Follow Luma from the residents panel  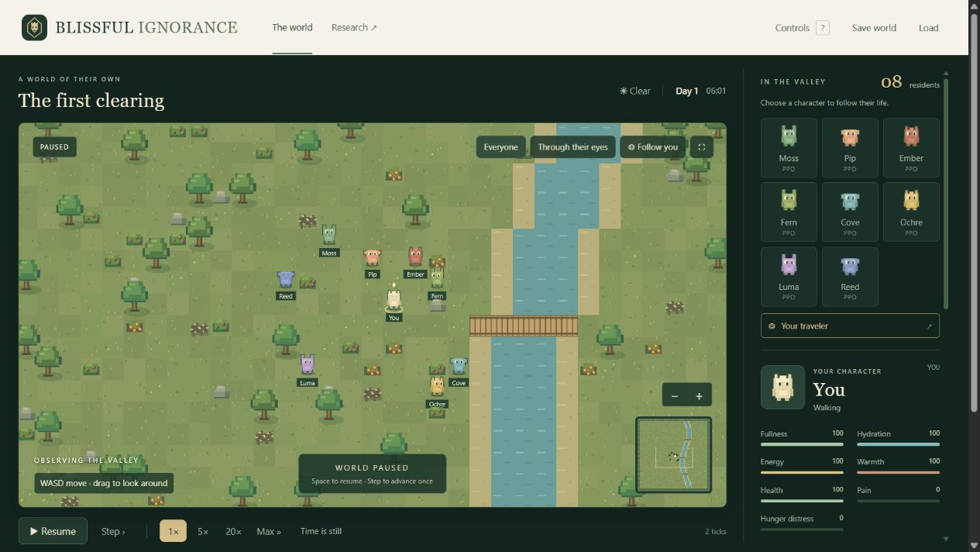click(789, 276)
